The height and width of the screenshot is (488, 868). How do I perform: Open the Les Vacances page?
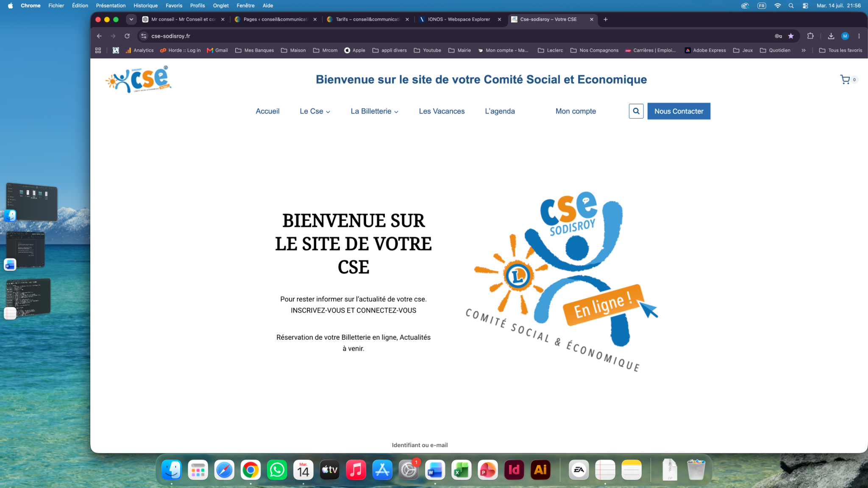442,111
